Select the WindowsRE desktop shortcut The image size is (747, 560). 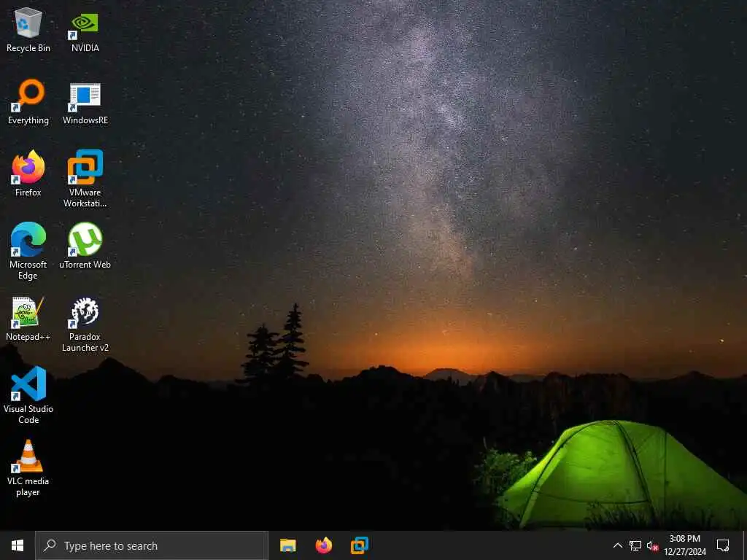pos(85,102)
